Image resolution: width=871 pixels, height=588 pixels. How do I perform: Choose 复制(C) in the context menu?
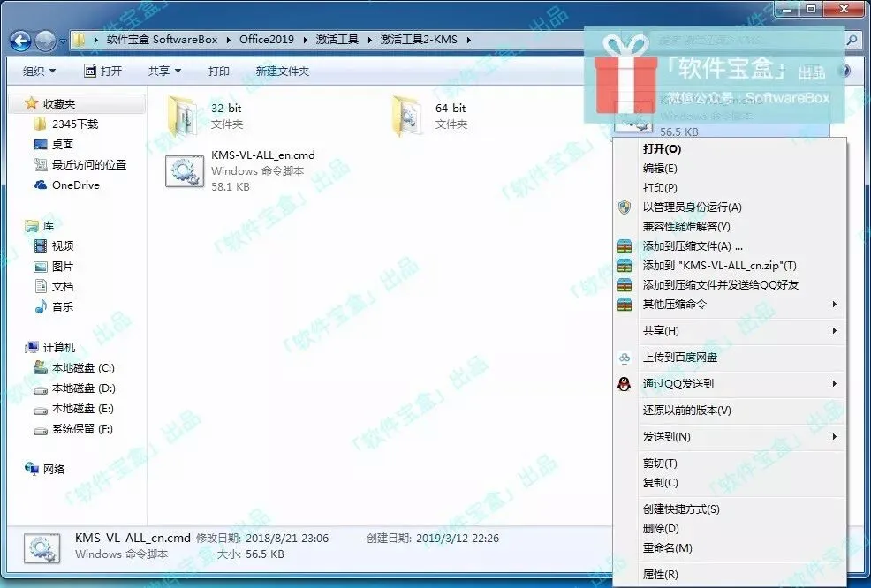[730, 483]
